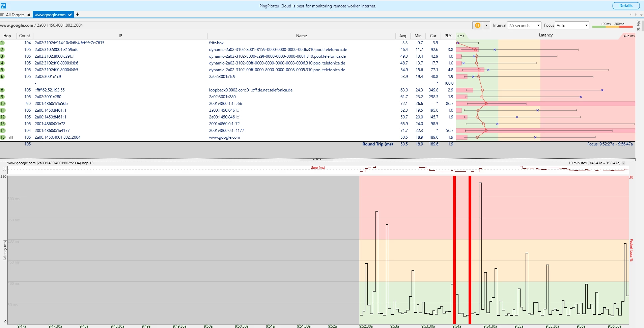Add a new target tab
Image resolution: width=644 pixels, height=328 pixels.
[x=78, y=15]
